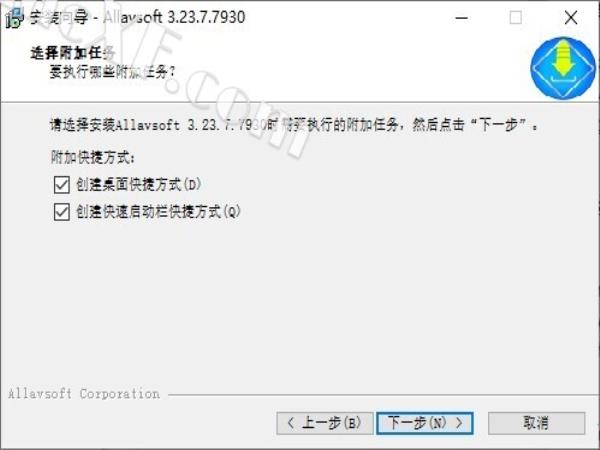Click the setup wizard icon in title bar
600x450 pixels.
tap(15, 18)
